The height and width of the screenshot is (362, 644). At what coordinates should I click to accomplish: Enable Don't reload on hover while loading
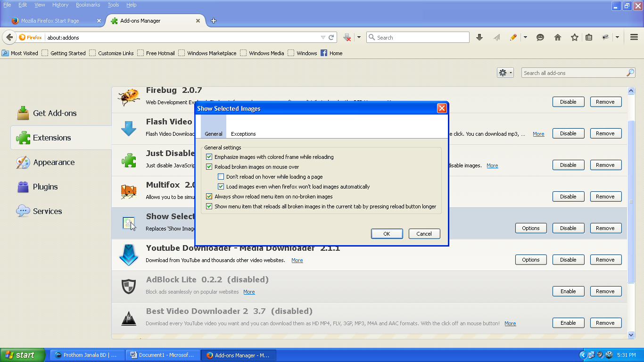(221, 177)
